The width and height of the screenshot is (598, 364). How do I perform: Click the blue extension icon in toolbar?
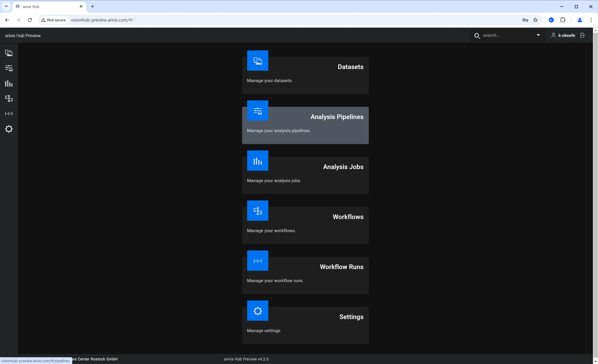[551, 20]
